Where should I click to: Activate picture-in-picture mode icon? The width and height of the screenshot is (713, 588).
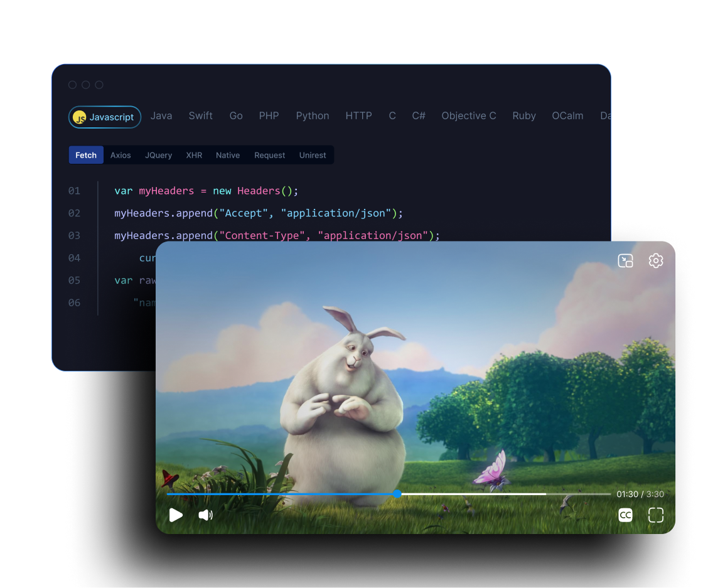pyautogui.click(x=626, y=260)
